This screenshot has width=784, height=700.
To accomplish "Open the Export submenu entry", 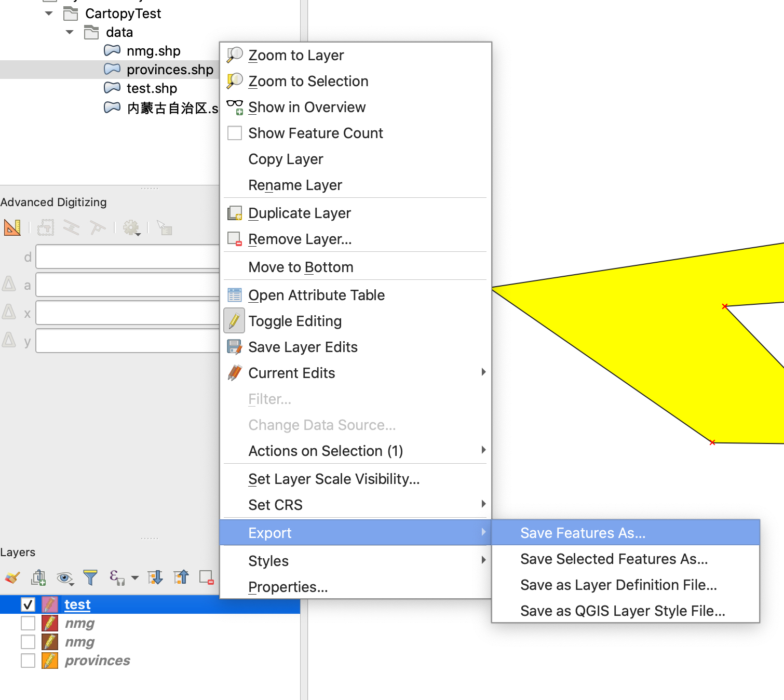I will [x=355, y=533].
